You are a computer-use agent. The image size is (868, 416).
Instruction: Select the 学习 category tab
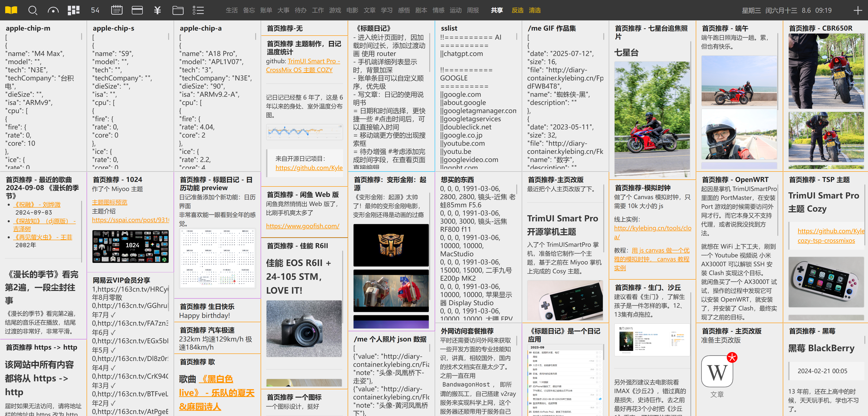(x=386, y=10)
